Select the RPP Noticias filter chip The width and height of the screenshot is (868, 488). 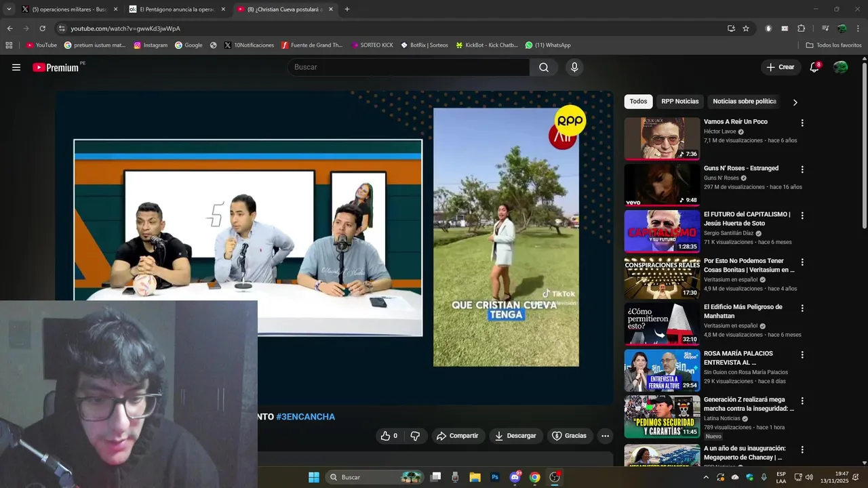tap(679, 102)
